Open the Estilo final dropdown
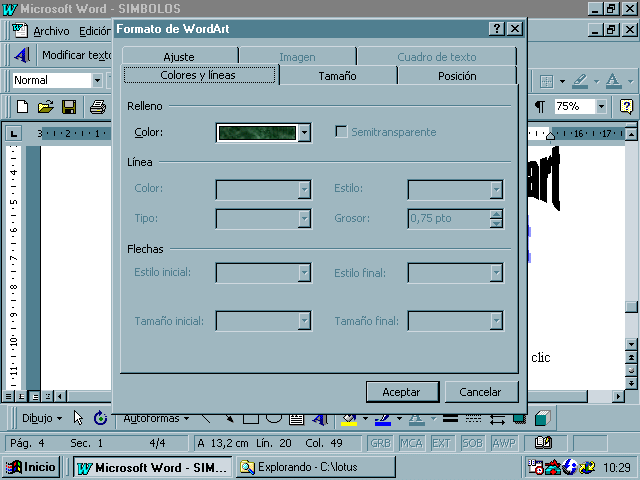This screenshot has width=640, height=480. tap(496, 273)
